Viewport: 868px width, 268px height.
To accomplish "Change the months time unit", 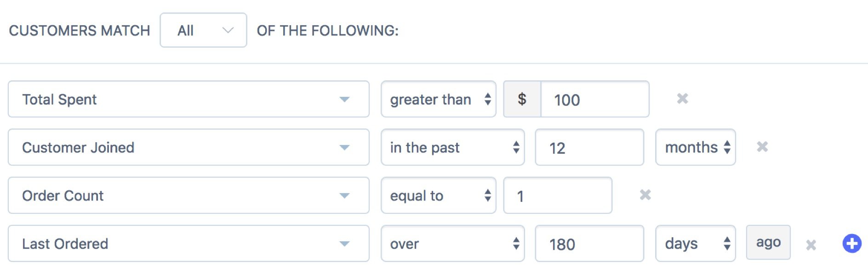I will (695, 147).
